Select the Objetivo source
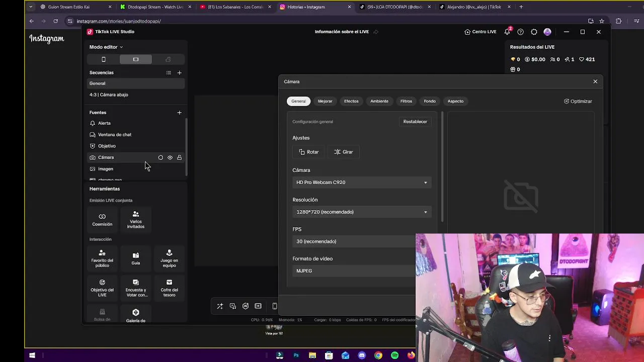Screen dimensions: 644x362 pyautogui.click(x=136, y=146)
